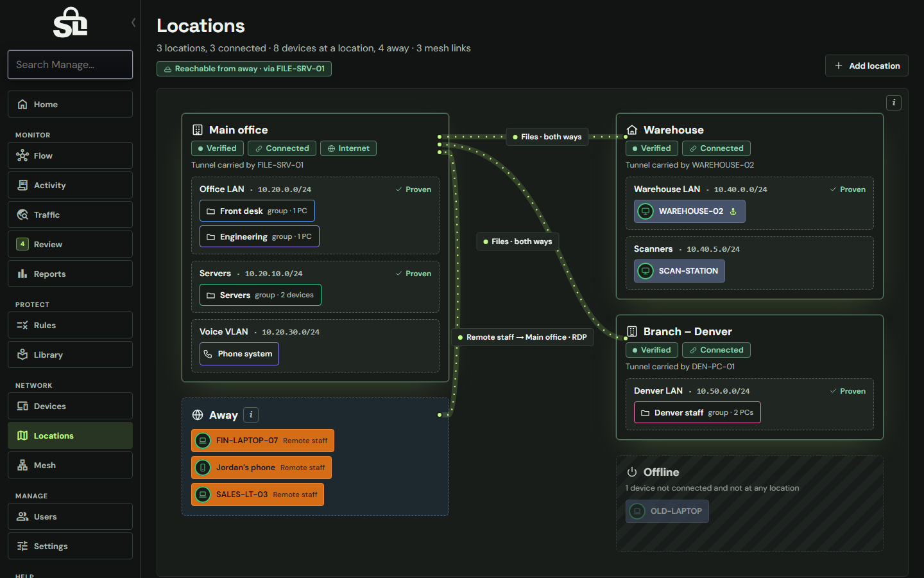Click the Review badge icon showing 4
This screenshot has height=578, width=924.
pos(22,244)
